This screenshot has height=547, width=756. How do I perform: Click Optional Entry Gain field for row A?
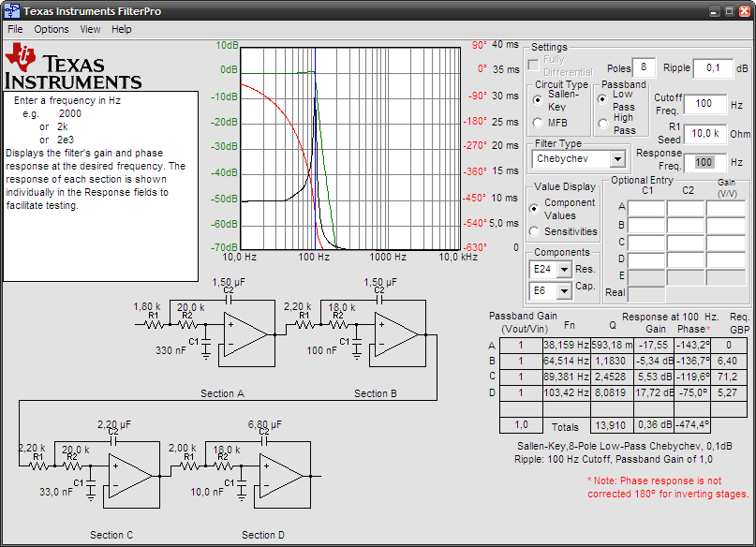pyautogui.click(x=726, y=209)
